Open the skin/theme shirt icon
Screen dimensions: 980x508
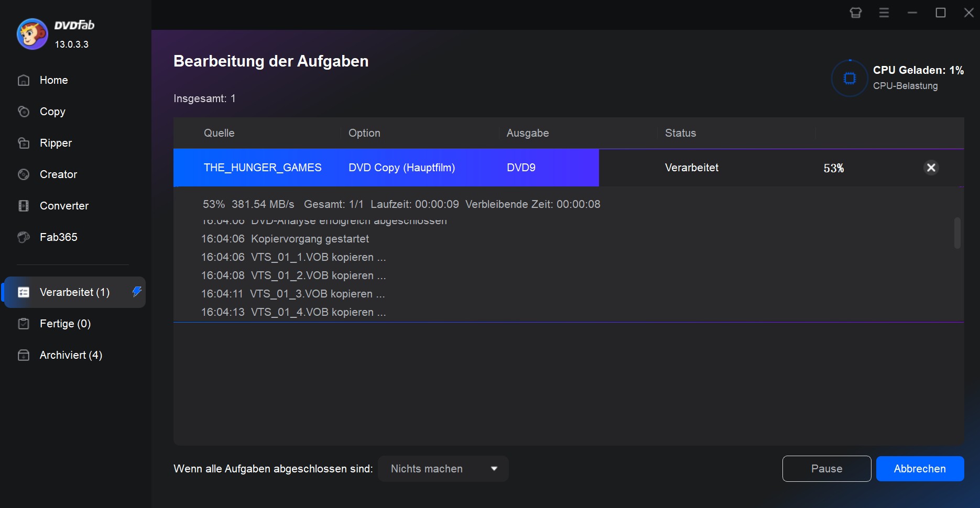856,13
